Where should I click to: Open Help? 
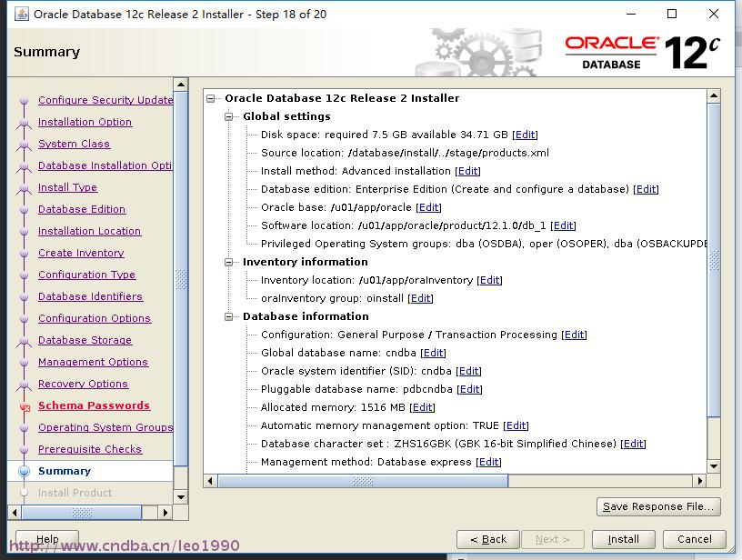[47, 539]
